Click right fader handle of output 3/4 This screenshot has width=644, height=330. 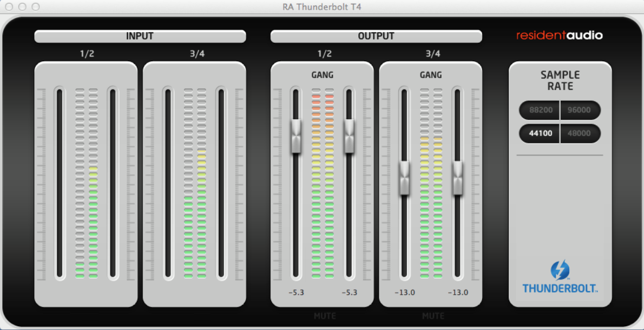coord(458,178)
